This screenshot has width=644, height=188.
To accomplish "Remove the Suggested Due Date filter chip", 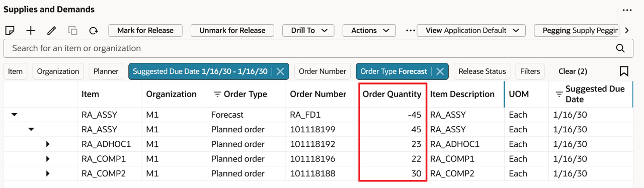I will tap(280, 71).
